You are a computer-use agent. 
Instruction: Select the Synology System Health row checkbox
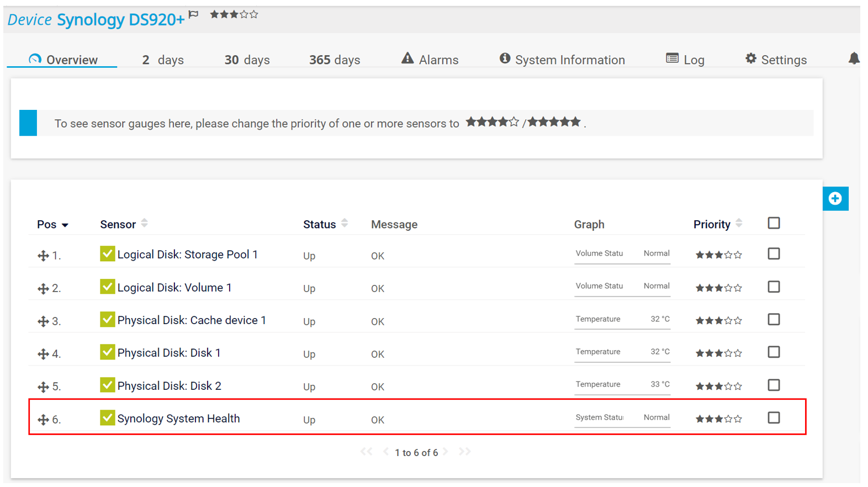[774, 418]
